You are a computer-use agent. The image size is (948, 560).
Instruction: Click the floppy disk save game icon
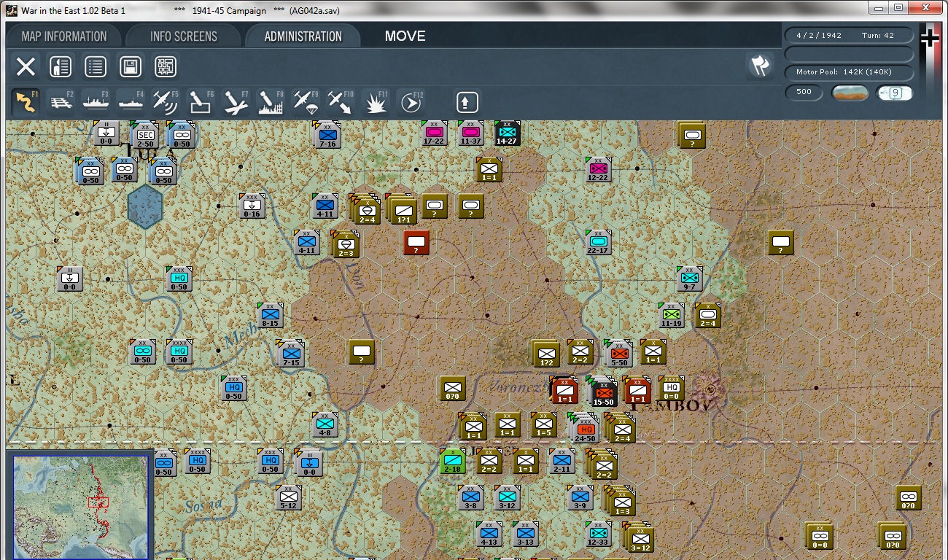pyautogui.click(x=131, y=67)
